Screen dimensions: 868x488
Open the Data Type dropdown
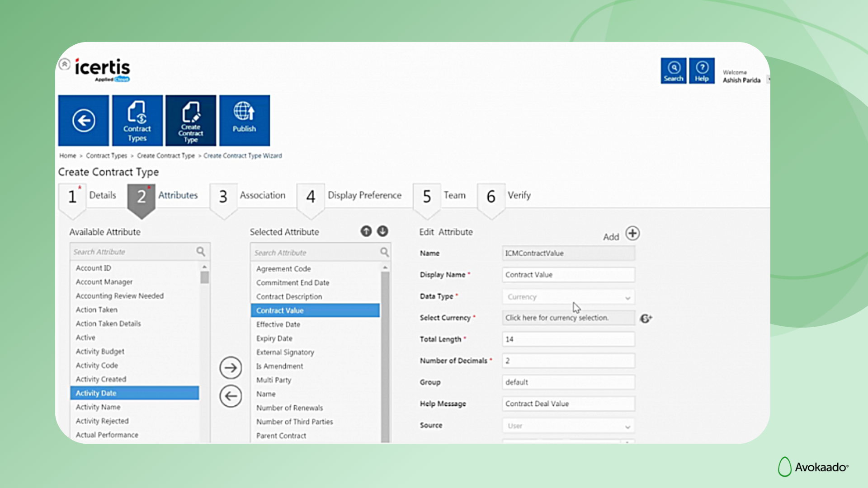[627, 297]
